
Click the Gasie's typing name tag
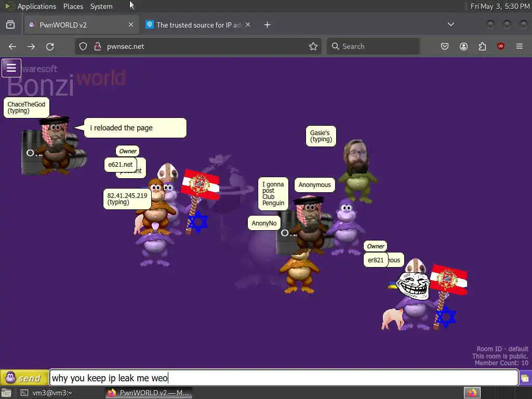[321, 136]
